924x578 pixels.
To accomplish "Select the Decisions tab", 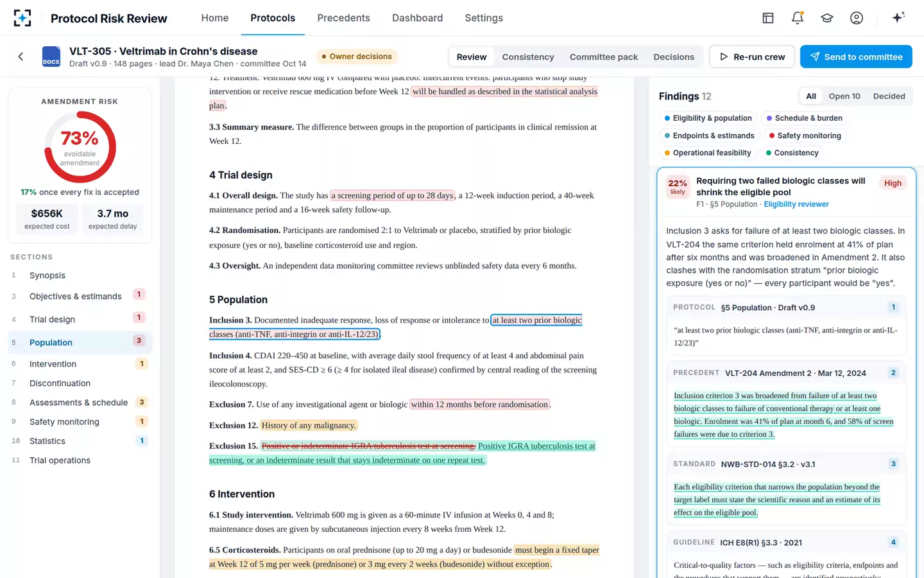I will 674,57.
